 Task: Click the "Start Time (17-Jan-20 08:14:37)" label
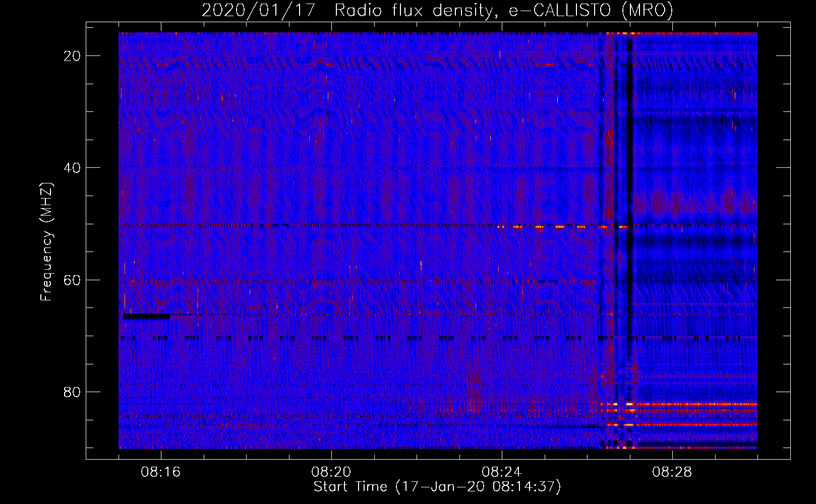pos(437,487)
